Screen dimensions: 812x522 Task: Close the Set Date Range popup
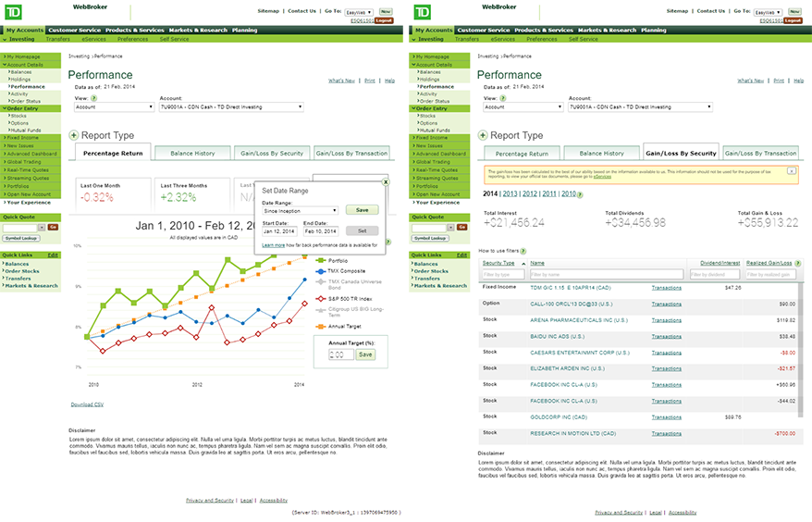click(x=386, y=182)
